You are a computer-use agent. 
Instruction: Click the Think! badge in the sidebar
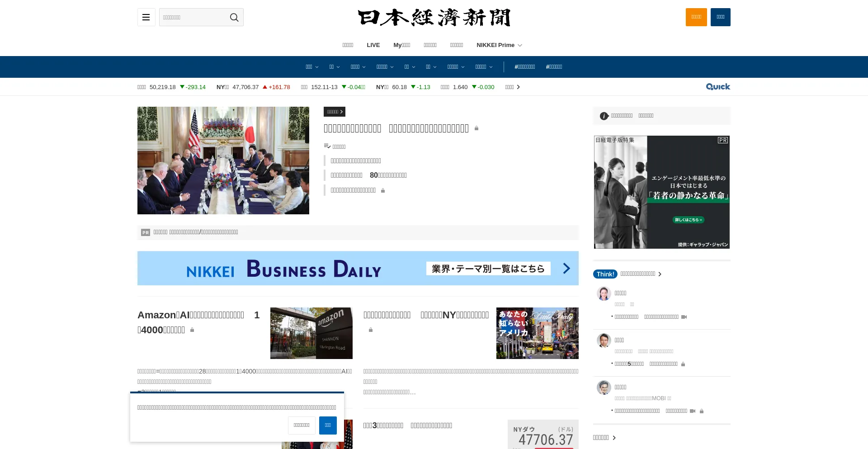pos(605,274)
